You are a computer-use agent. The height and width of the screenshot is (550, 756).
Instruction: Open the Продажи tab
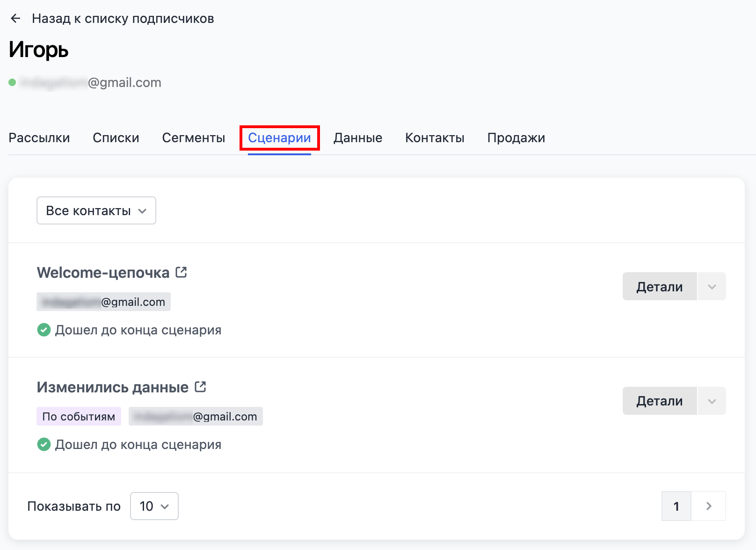coord(516,137)
